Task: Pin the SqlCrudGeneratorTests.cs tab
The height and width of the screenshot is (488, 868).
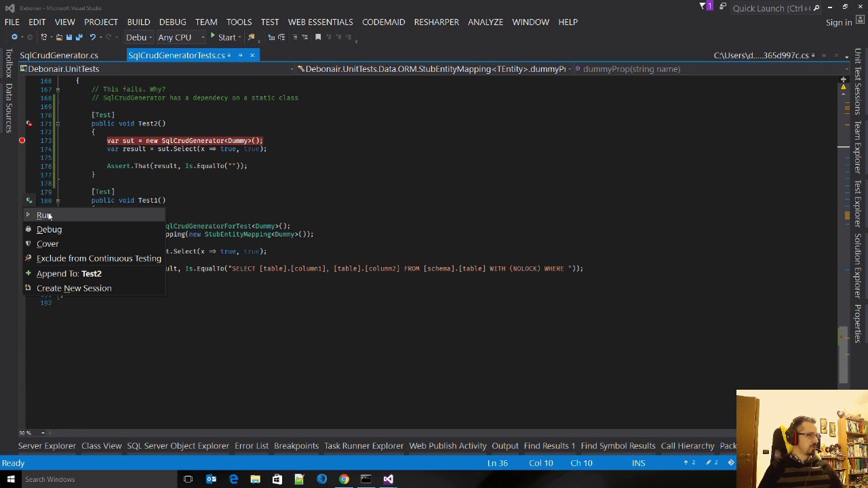Action: point(240,55)
